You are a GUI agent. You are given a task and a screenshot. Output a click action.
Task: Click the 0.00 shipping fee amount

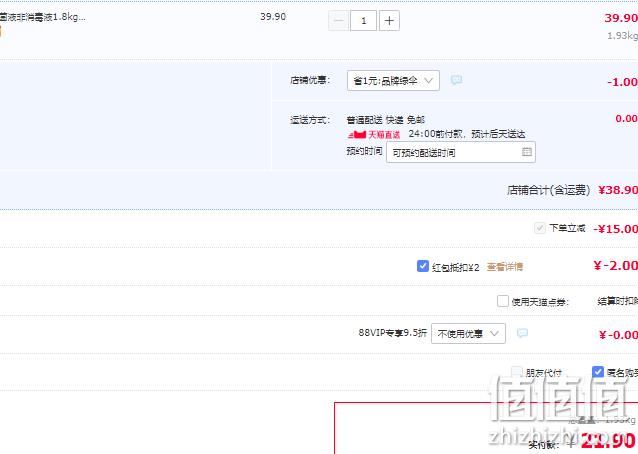point(627,118)
